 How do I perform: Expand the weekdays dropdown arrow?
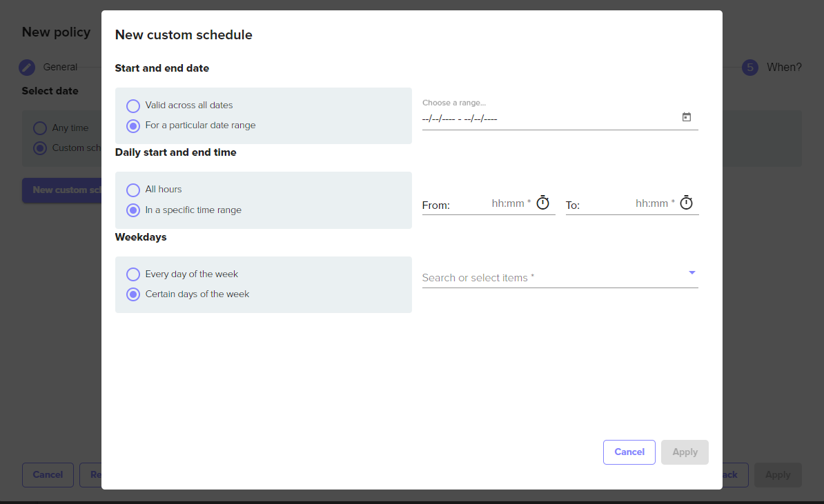[691, 273]
